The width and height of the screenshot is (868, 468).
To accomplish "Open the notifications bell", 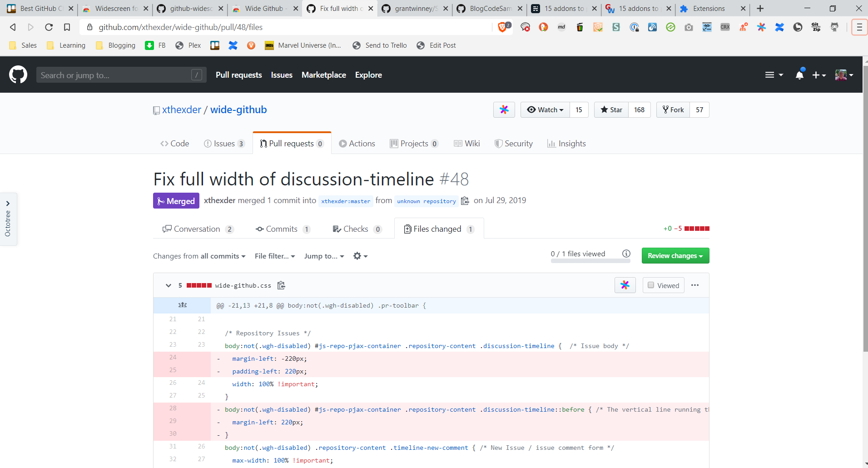I will pos(799,75).
